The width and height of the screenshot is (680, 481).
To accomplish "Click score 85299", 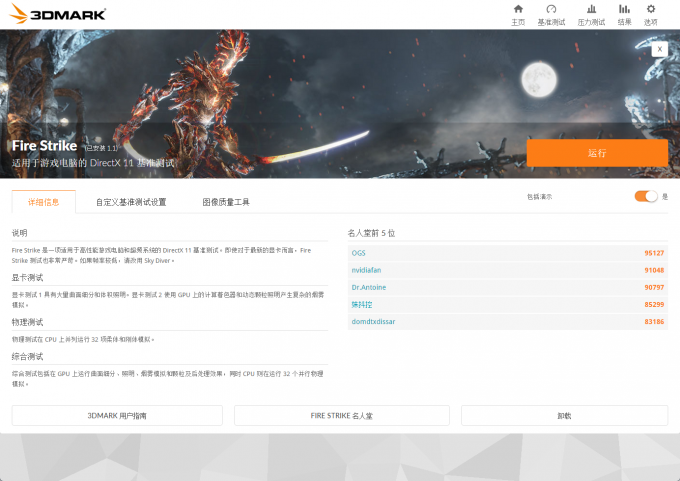I will (x=654, y=304).
